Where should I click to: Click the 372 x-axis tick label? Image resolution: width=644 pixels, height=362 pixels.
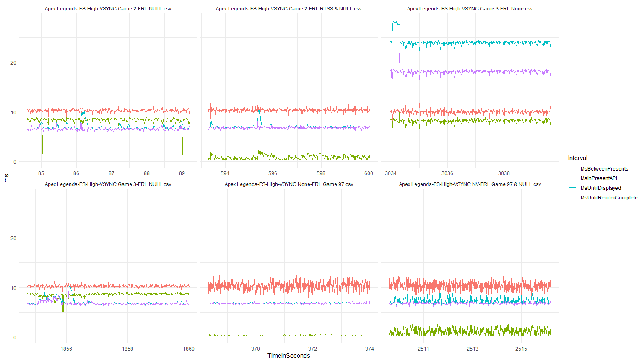(312, 349)
